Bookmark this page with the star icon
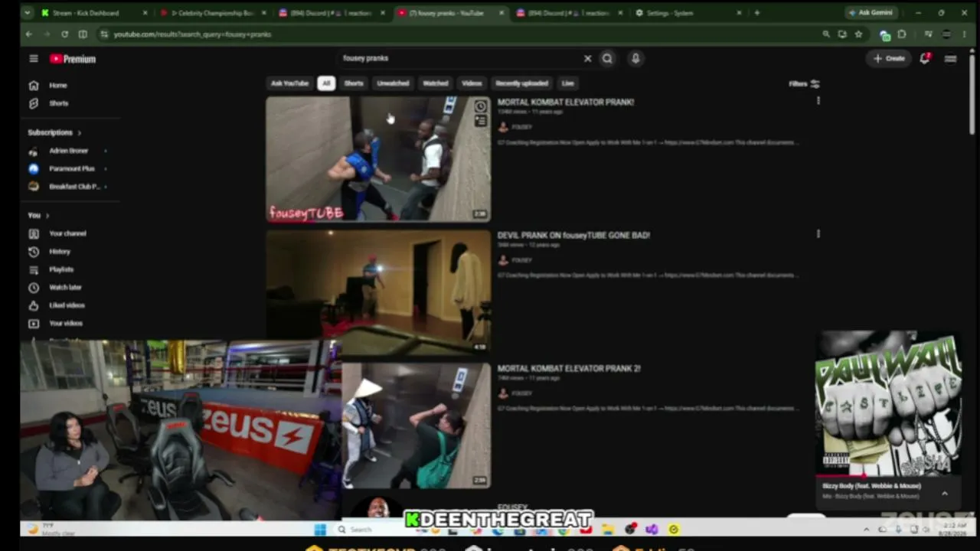The height and width of the screenshot is (551, 980). point(858,34)
